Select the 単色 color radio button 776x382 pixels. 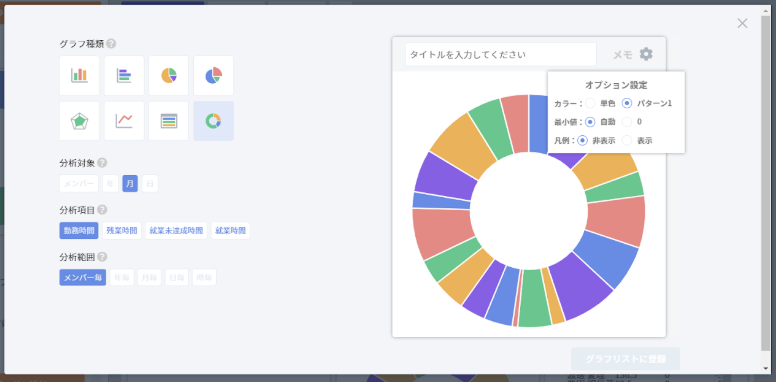[x=590, y=103]
